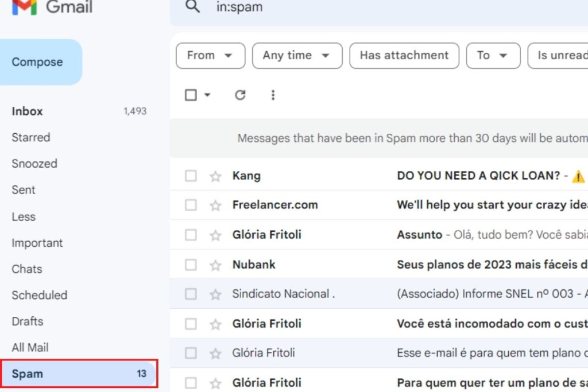Open the Scheduled folder
This screenshot has width=588, height=392.
79,296
